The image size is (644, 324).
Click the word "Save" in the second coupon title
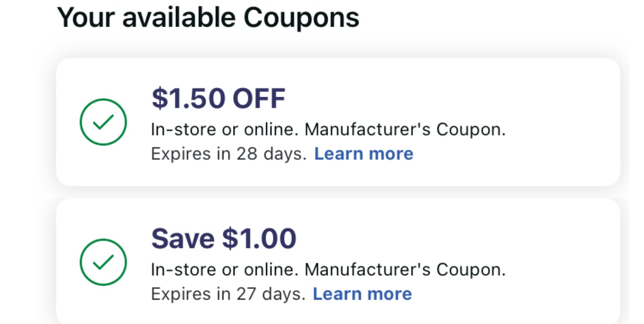coord(183,238)
